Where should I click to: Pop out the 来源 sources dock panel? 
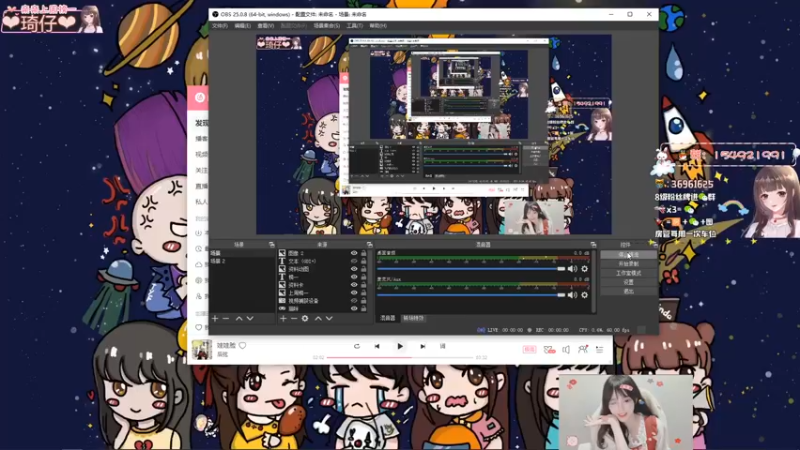pos(369,245)
